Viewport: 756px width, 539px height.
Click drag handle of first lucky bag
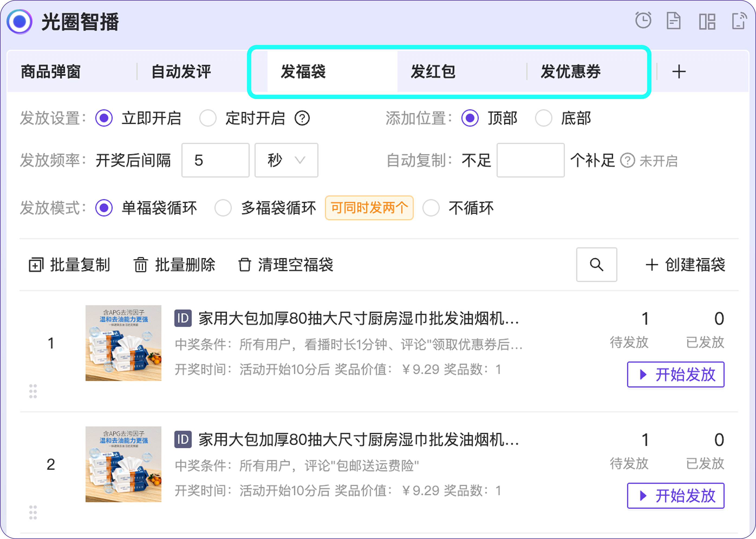(x=33, y=391)
